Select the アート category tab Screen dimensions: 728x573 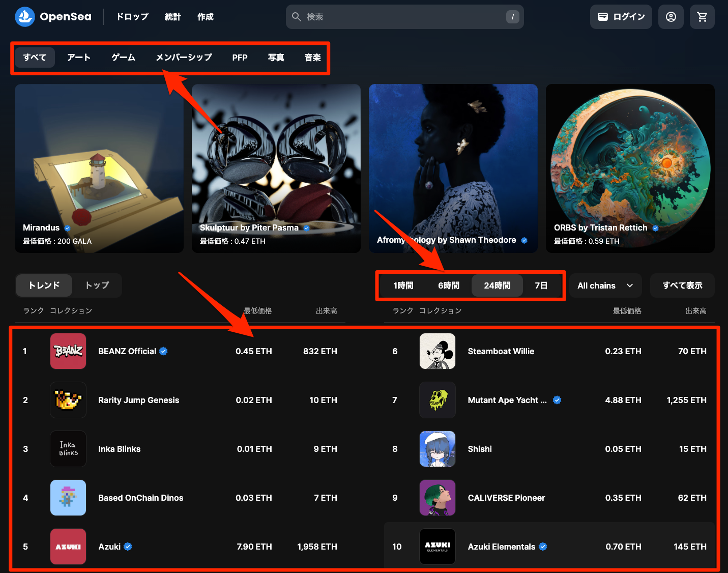click(x=79, y=58)
